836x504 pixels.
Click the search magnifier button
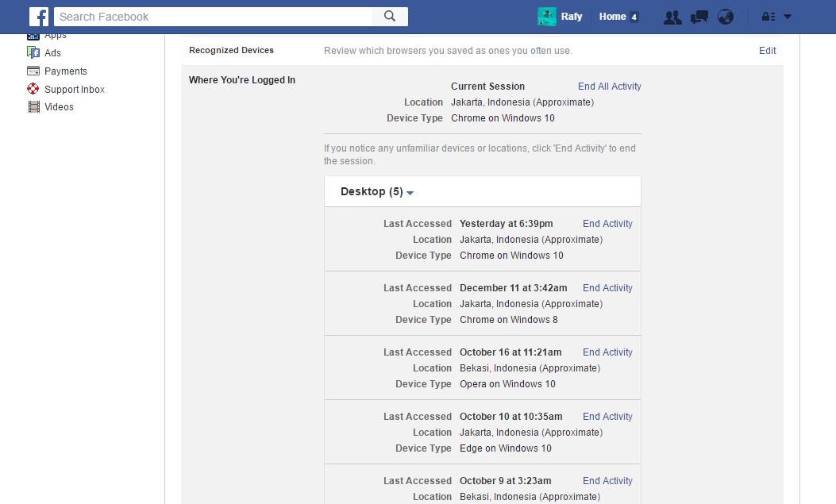(x=390, y=17)
